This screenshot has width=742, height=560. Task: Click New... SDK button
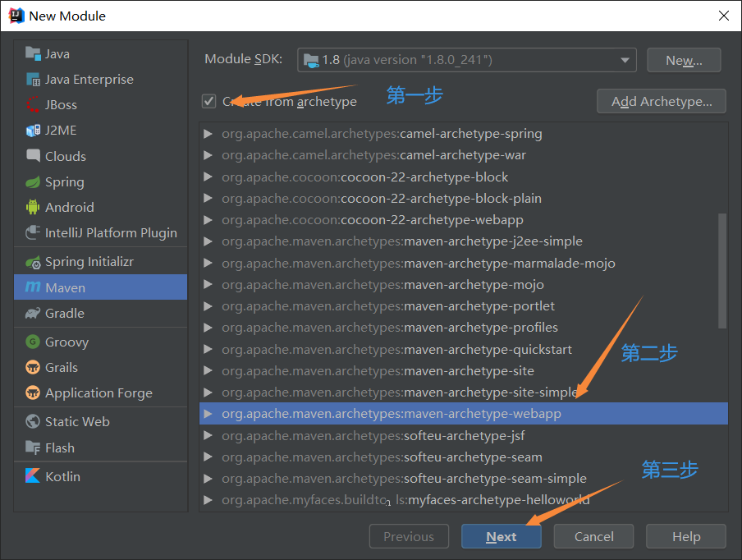click(684, 60)
